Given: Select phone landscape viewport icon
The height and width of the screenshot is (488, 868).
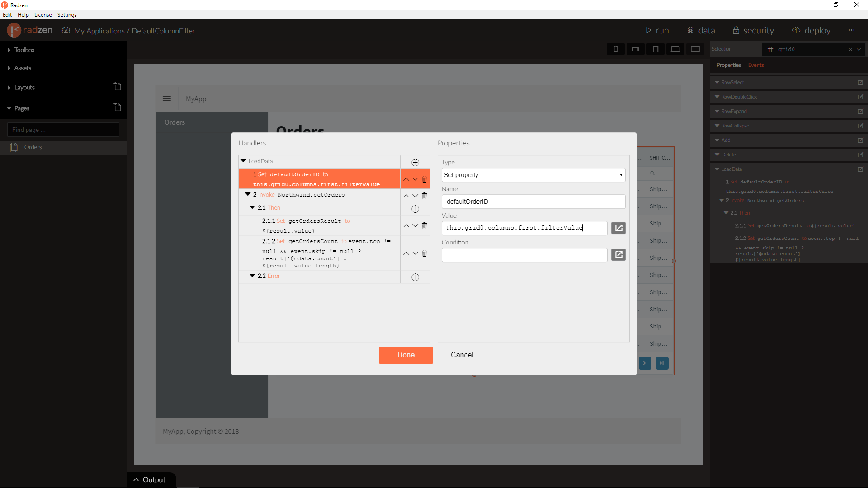Looking at the screenshot, I should coord(636,49).
